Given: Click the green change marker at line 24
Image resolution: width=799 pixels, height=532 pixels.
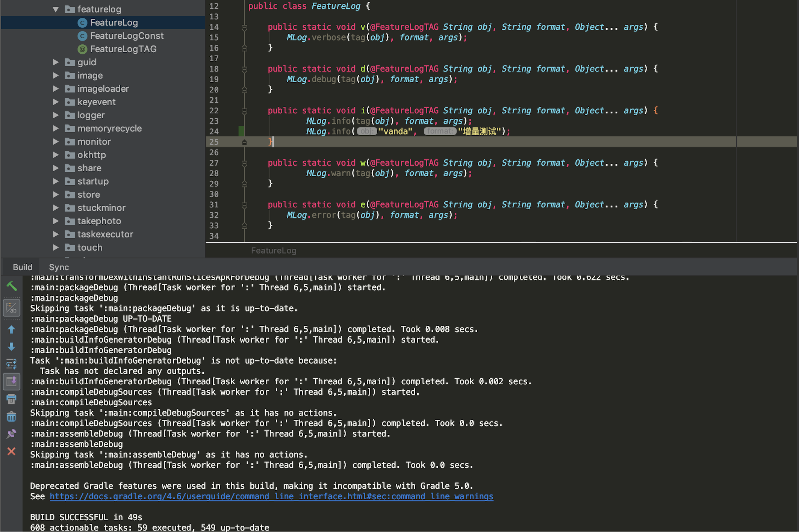Looking at the screenshot, I should [x=241, y=131].
